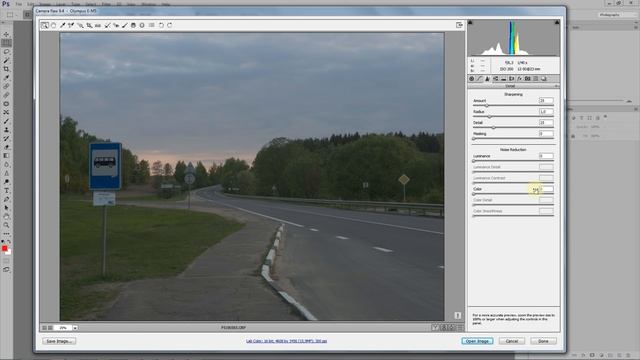Select Photoshop Crop tool in left toolbar
This screenshot has height=360, width=640.
click(x=6, y=69)
